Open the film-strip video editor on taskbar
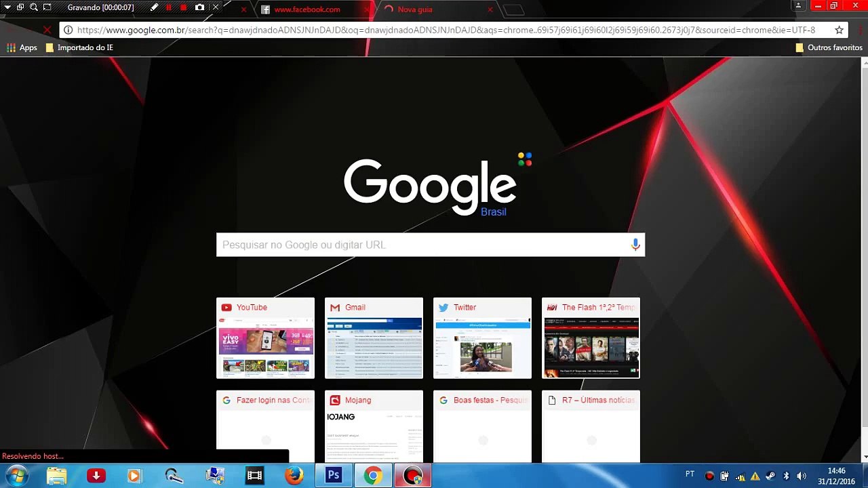This screenshot has height=488, width=868. click(254, 476)
